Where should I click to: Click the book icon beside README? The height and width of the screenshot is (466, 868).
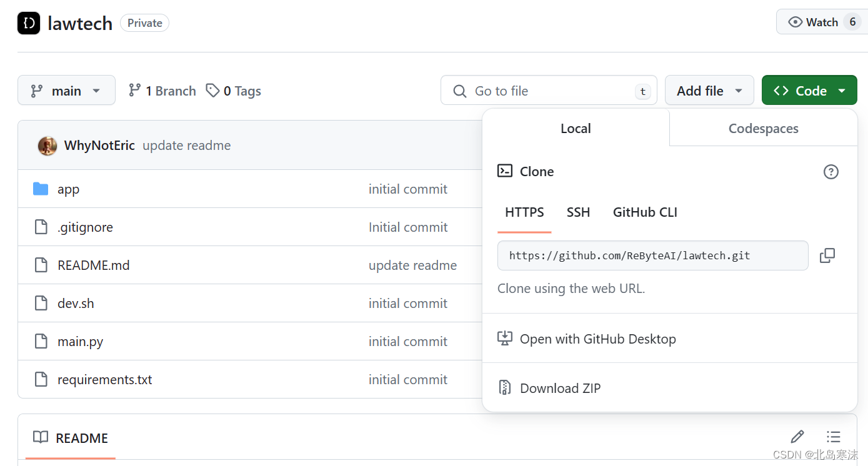(x=41, y=437)
